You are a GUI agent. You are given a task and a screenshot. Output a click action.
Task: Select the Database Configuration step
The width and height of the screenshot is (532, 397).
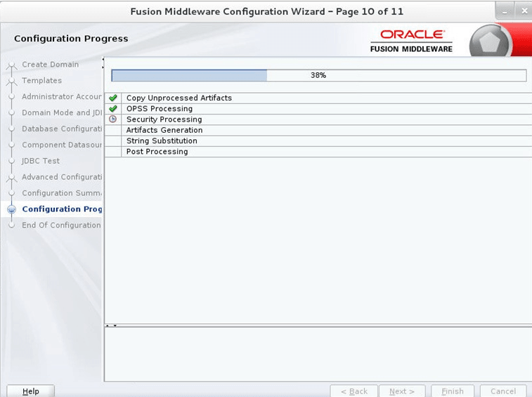pos(62,129)
